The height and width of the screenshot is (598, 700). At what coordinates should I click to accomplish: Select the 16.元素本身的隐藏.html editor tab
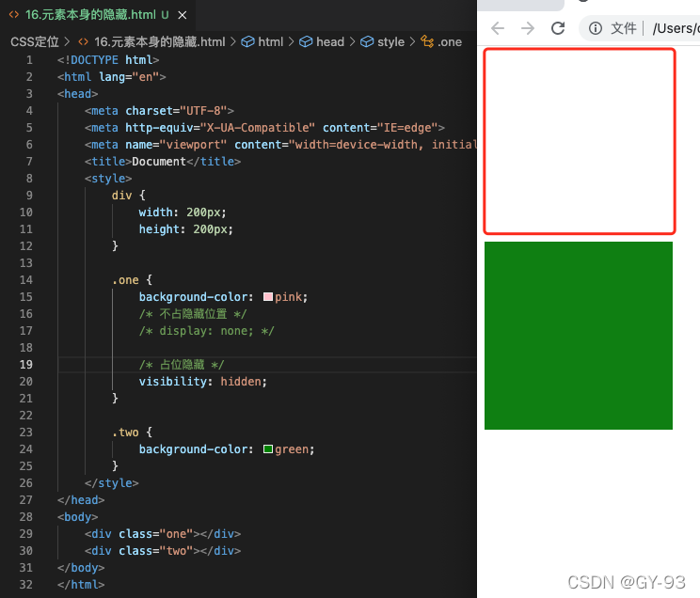tap(98, 15)
